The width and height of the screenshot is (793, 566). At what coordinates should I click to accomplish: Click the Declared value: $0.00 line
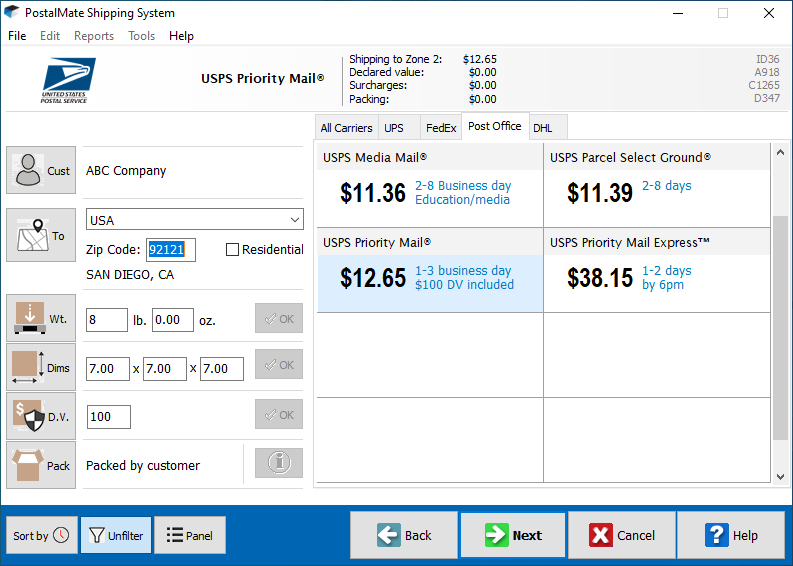click(x=423, y=72)
